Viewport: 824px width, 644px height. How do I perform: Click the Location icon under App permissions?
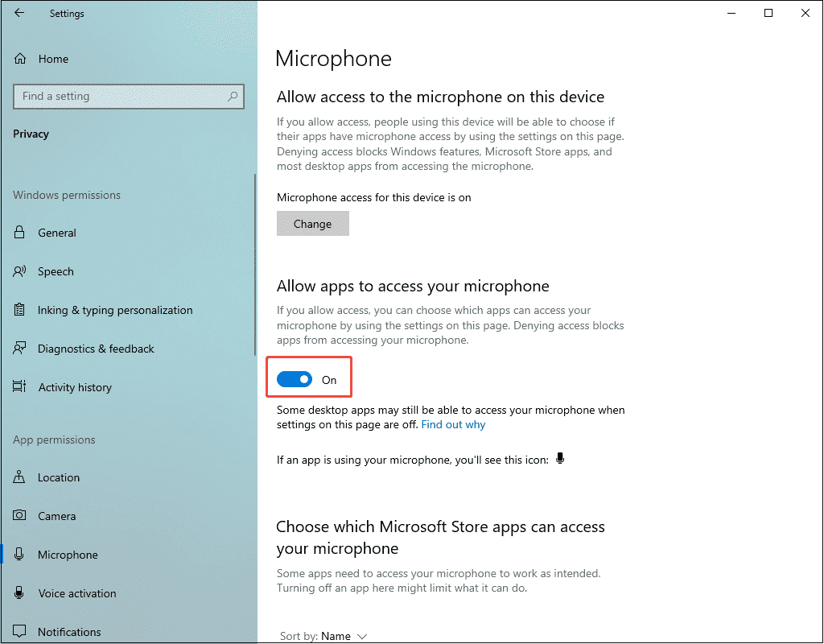tap(18, 477)
